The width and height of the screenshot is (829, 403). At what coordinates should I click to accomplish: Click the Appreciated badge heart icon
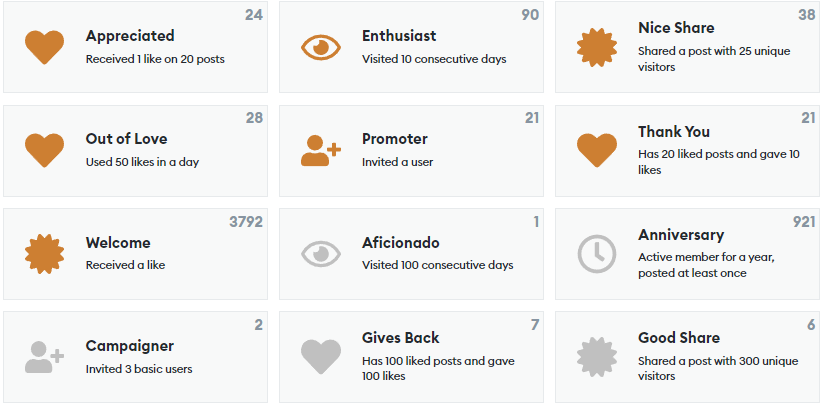point(44,47)
